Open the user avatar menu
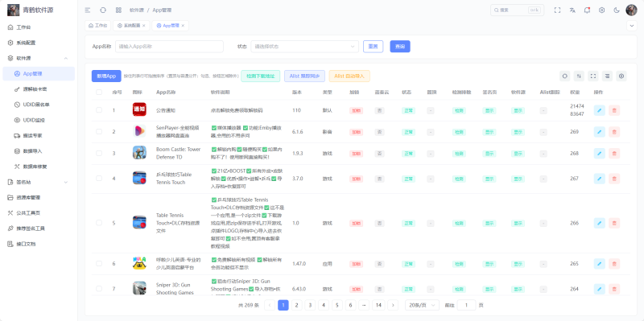Image resolution: width=644 pixels, height=321 pixels. coord(631,10)
